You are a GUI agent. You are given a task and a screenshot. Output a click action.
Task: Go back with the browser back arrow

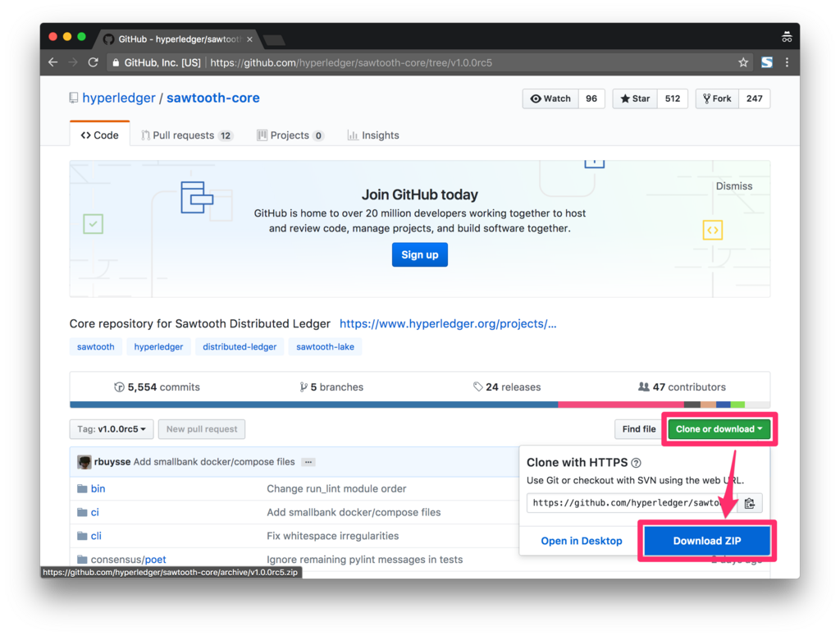click(53, 62)
